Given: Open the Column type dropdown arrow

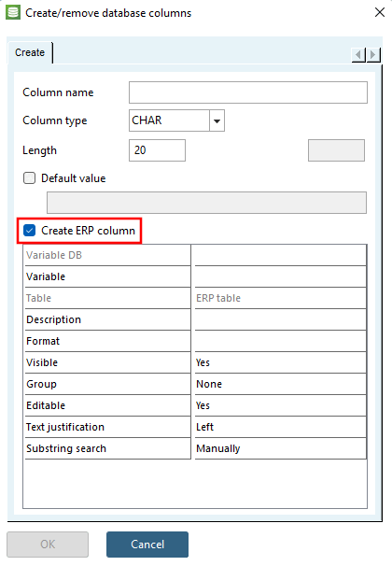Looking at the screenshot, I should [x=217, y=120].
